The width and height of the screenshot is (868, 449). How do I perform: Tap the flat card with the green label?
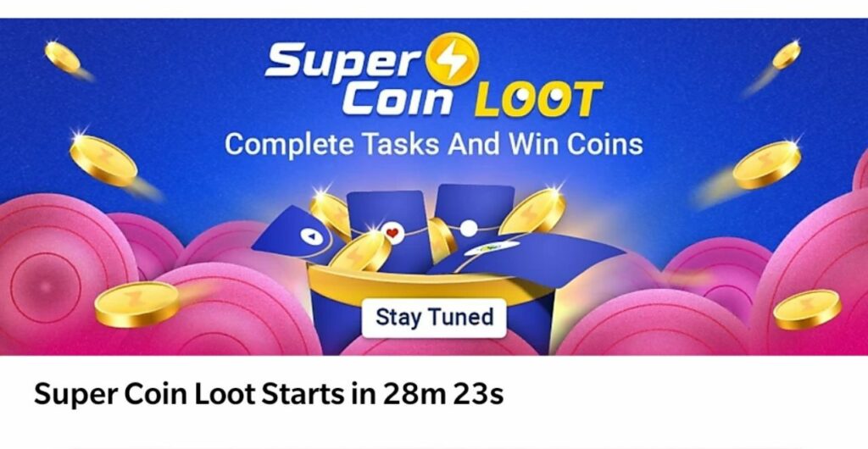click(526, 254)
